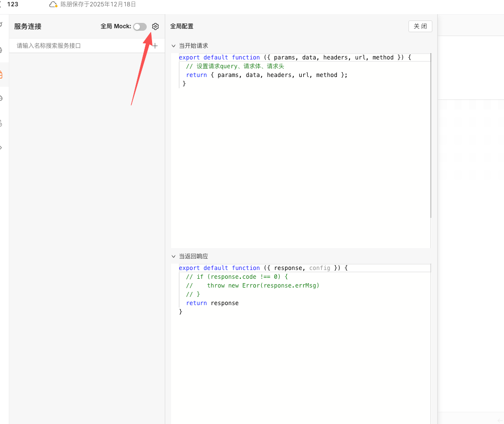This screenshot has width=504, height=424.
Task: Click the topmost icon in left sidebar
Action: click(x=1, y=24)
